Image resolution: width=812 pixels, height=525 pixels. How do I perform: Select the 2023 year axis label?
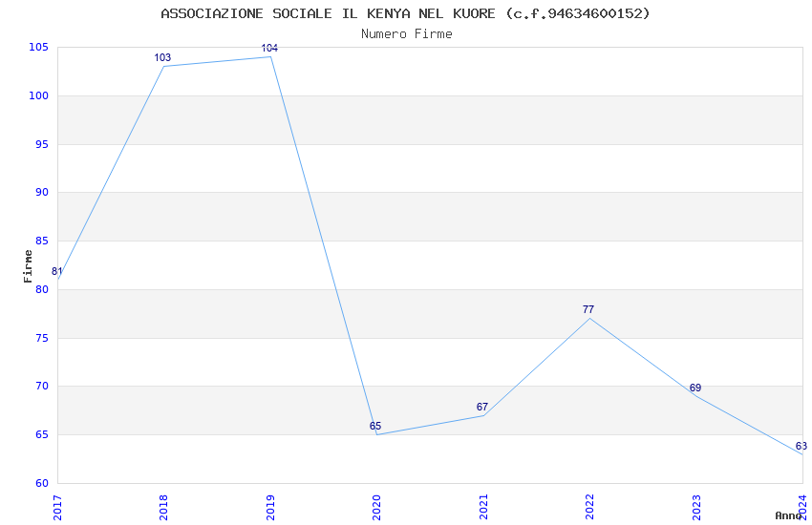696,508
